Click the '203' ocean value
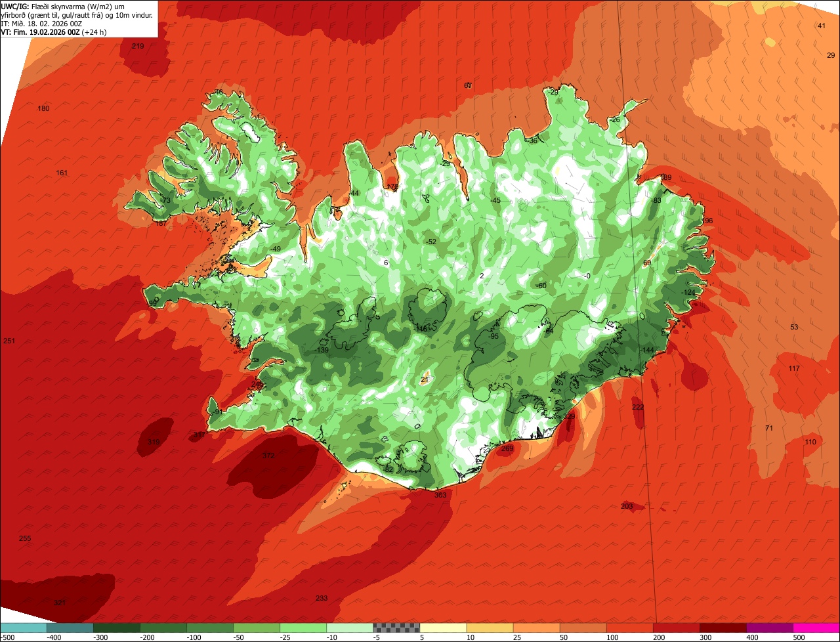Viewport: 840px width, 642px height. pyautogui.click(x=627, y=506)
